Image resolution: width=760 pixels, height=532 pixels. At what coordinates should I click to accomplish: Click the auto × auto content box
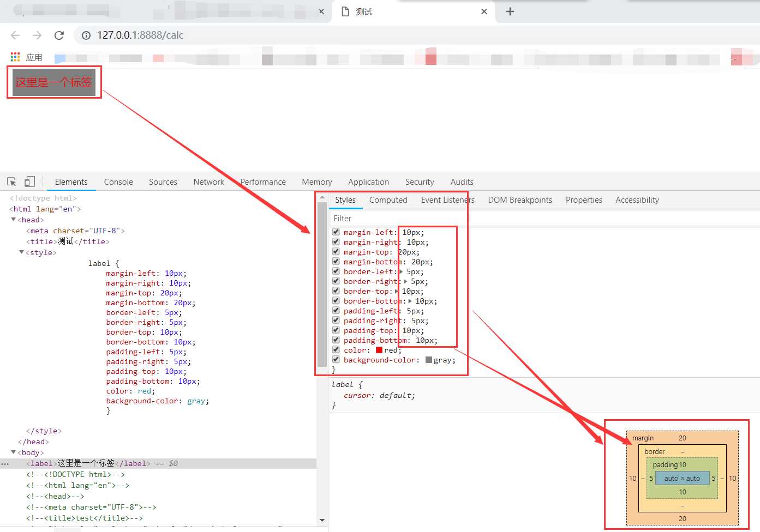pyautogui.click(x=682, y=478)
